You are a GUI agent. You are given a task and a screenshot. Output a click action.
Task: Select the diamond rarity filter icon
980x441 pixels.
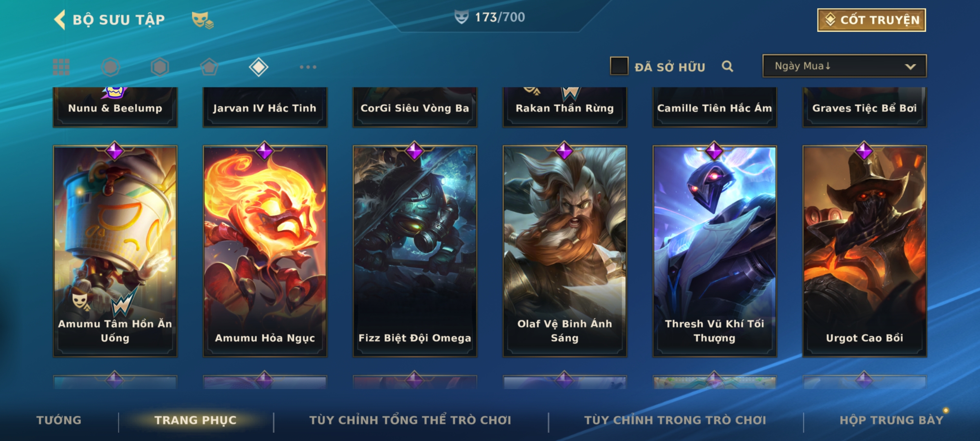258,67
